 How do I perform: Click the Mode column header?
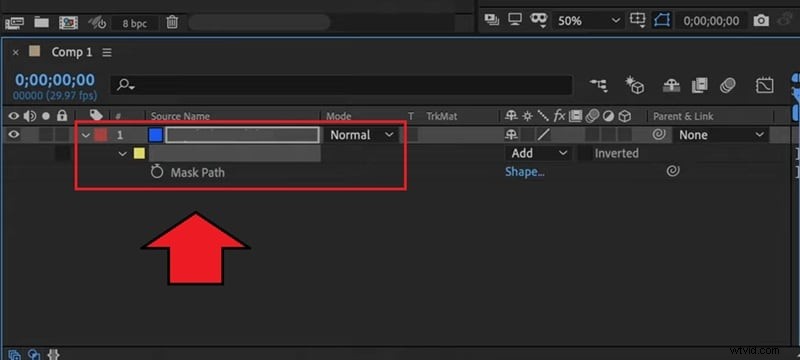(339, 116)
